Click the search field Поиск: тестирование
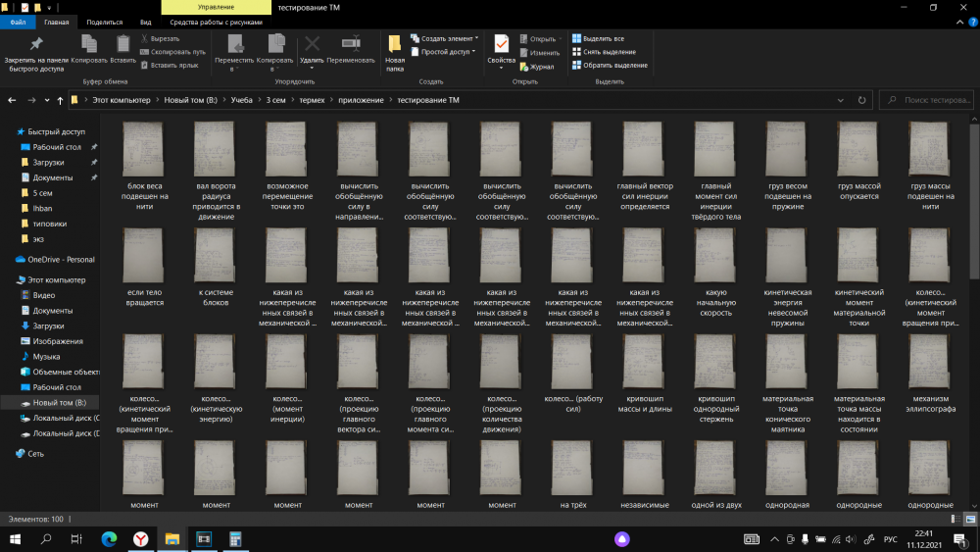This screenshot has height=552, width=980. tap(935, 100)
